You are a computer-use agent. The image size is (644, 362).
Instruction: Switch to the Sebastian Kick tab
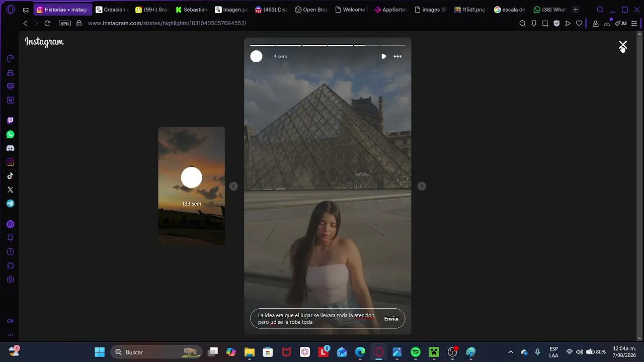click(192, 10)
